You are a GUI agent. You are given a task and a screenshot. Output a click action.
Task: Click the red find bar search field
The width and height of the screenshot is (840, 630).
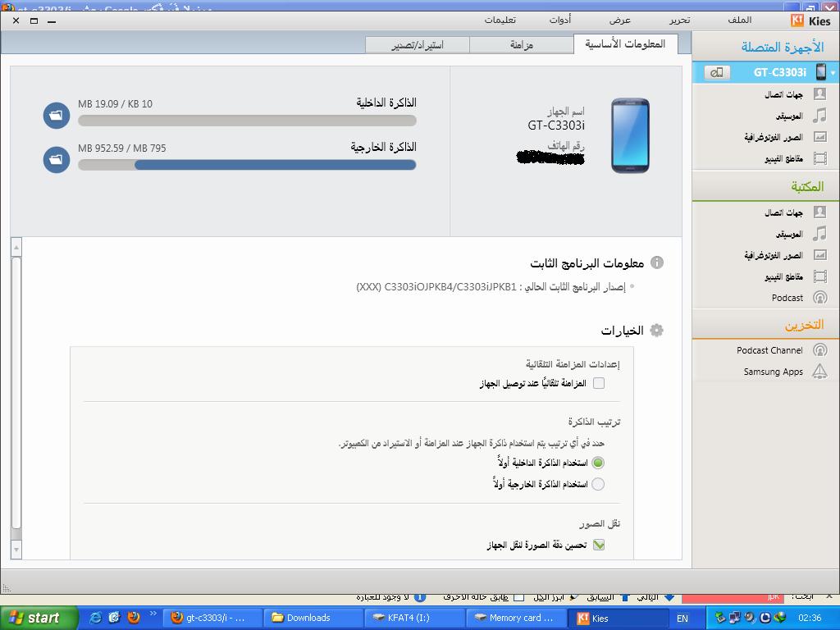coord(734,597)
